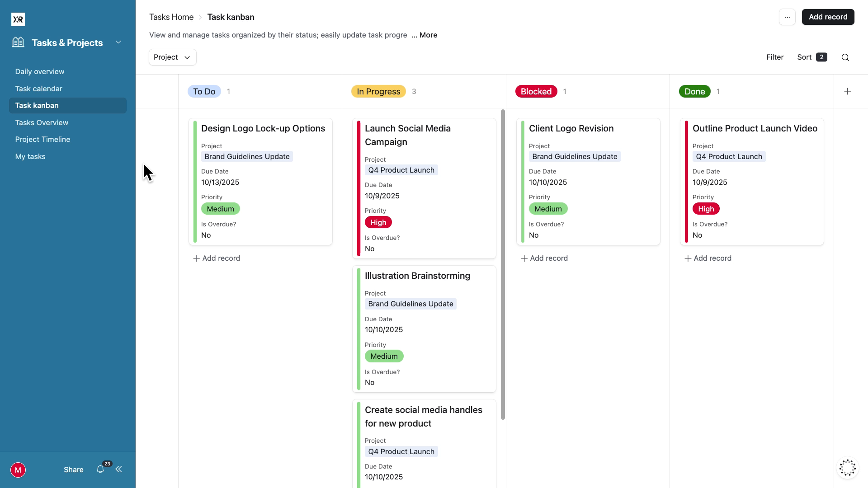Collapse the Tasks & Projects chevron
868x488 pixels.
(118, 42)
